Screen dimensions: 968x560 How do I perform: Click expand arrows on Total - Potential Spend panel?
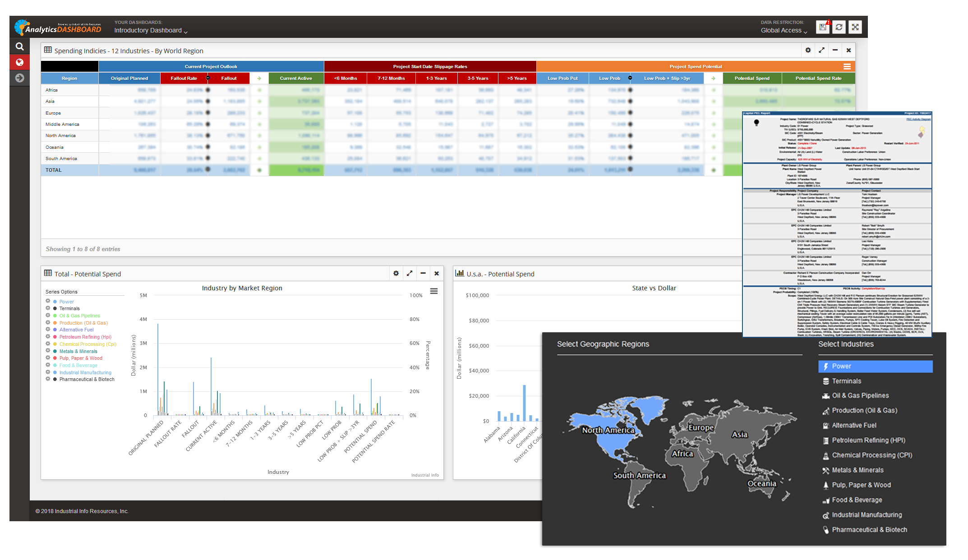pos(410,273)
